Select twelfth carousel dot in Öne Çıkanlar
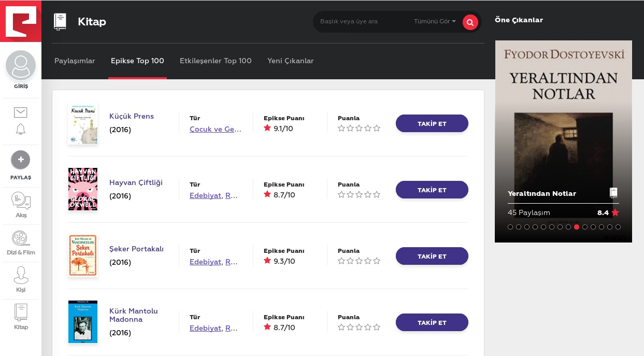644x356 pixels. [x=602, y=227]
